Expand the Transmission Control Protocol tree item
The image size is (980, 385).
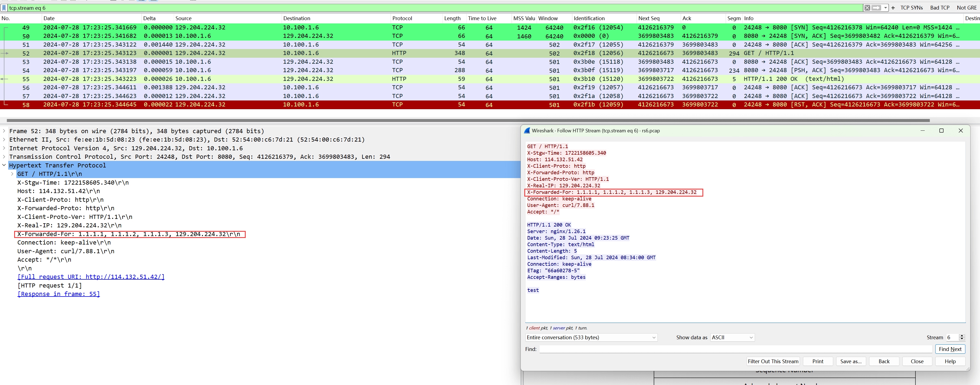(x=5, y=157)
